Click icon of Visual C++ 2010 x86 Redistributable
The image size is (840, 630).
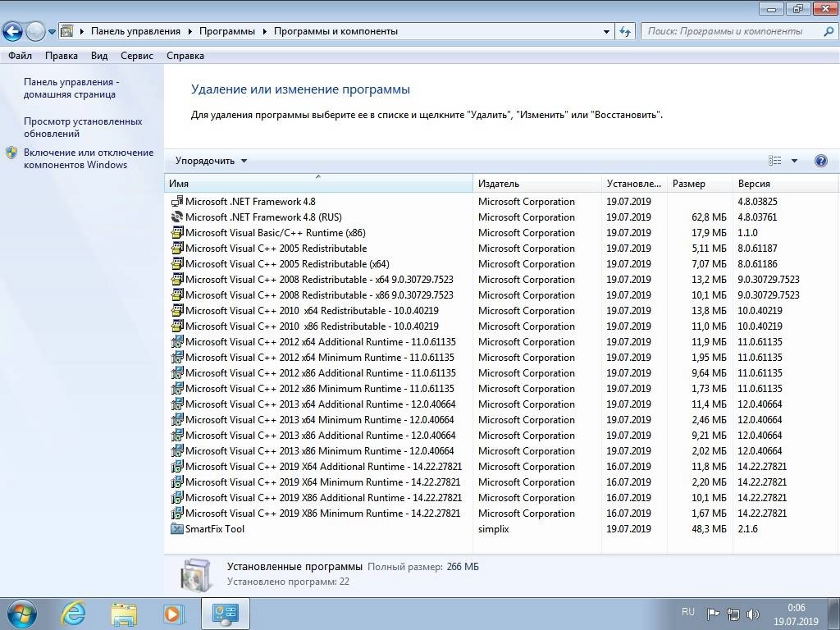pos(177,326)
